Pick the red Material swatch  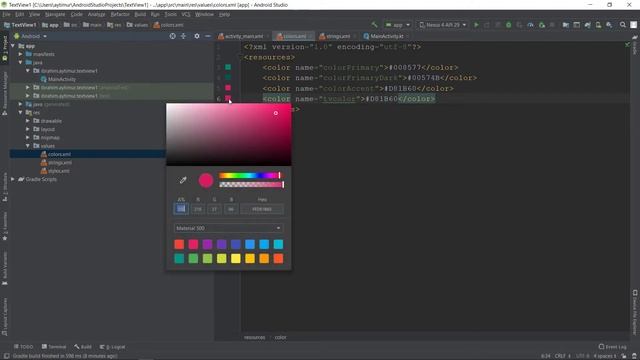179,244
